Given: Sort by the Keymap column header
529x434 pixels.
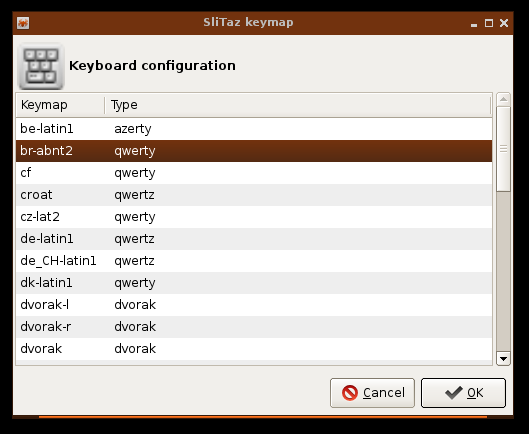Looking at the screenshot, I should [60, 105].
